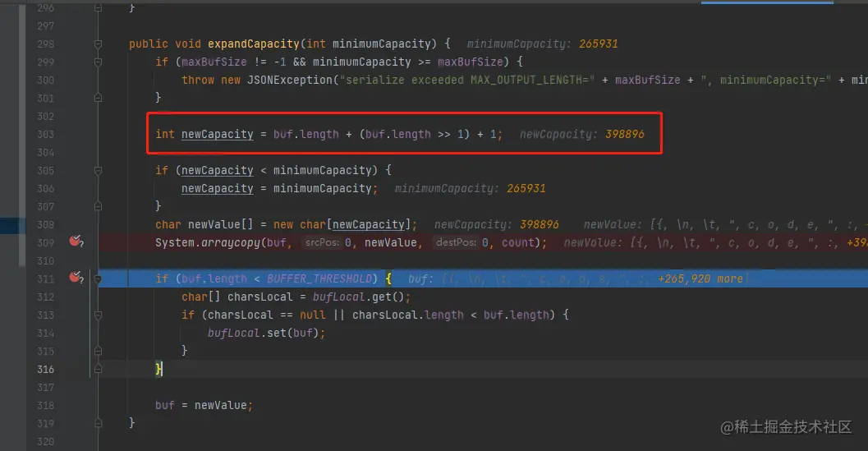Image resolution: width=868 pixels, height=451 pixels.
Task: Collapse the BUFFER_THRESHOLD if-block on line 311
Action: pyautogui.click(x=98, y=279)
